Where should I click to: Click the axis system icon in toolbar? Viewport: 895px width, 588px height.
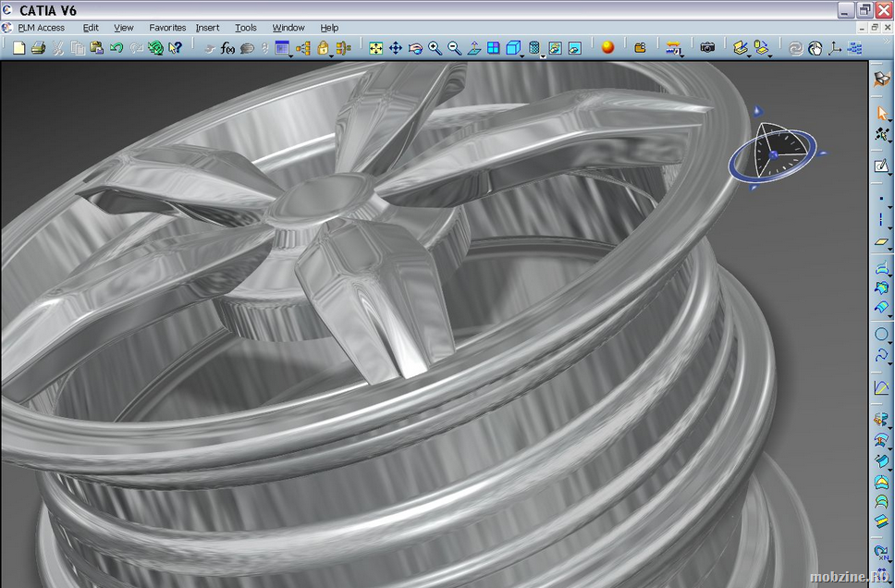(835, 48)
